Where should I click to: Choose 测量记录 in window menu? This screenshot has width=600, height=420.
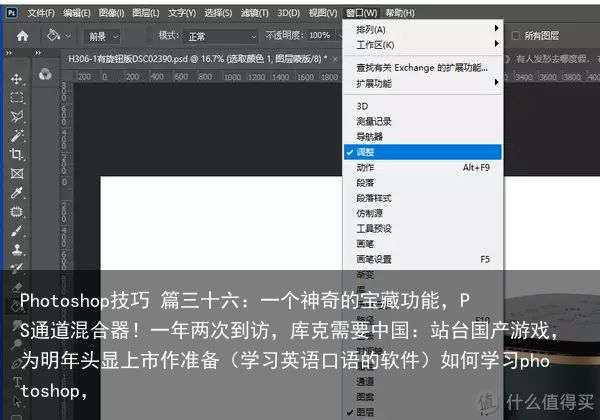click(422, 121)
